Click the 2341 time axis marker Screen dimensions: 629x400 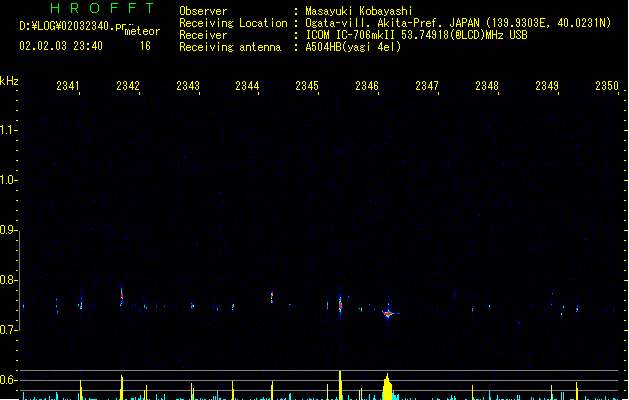point(67,85)
